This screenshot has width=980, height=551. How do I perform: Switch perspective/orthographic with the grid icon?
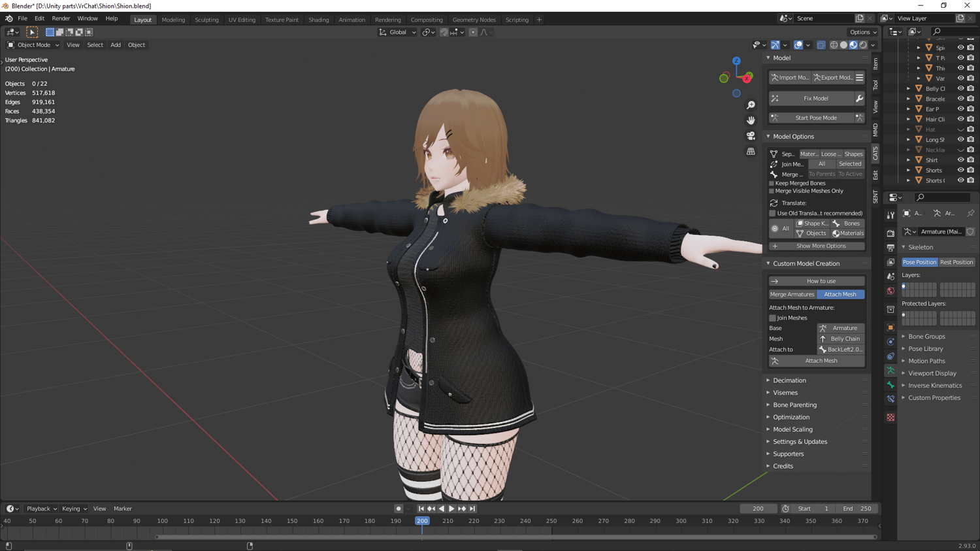coord(751,152)
